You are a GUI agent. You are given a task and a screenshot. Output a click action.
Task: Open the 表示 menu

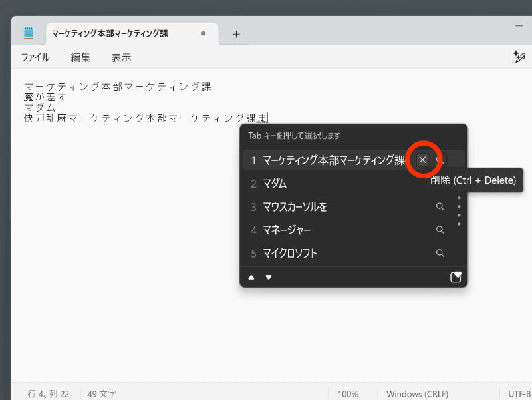[x=121, y=58]
